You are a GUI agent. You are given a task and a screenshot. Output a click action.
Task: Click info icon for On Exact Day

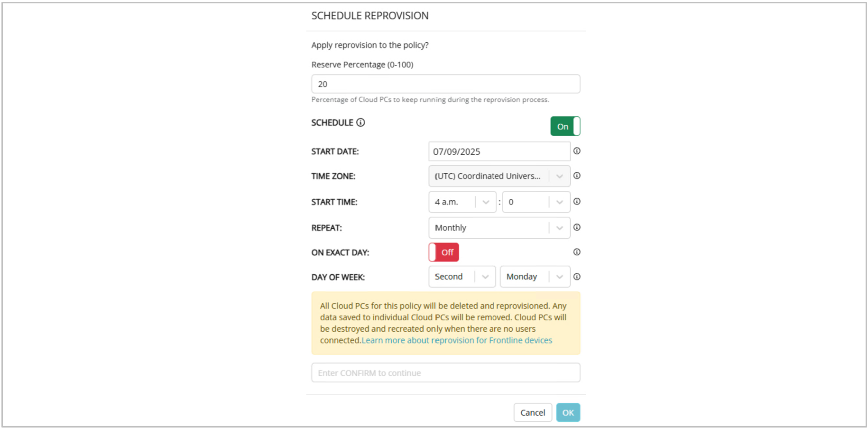click(577, 252)
